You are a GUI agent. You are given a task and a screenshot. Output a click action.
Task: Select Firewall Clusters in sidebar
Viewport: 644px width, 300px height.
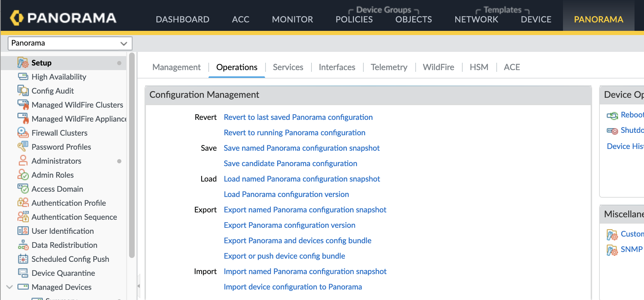click(x=59, y=133)
